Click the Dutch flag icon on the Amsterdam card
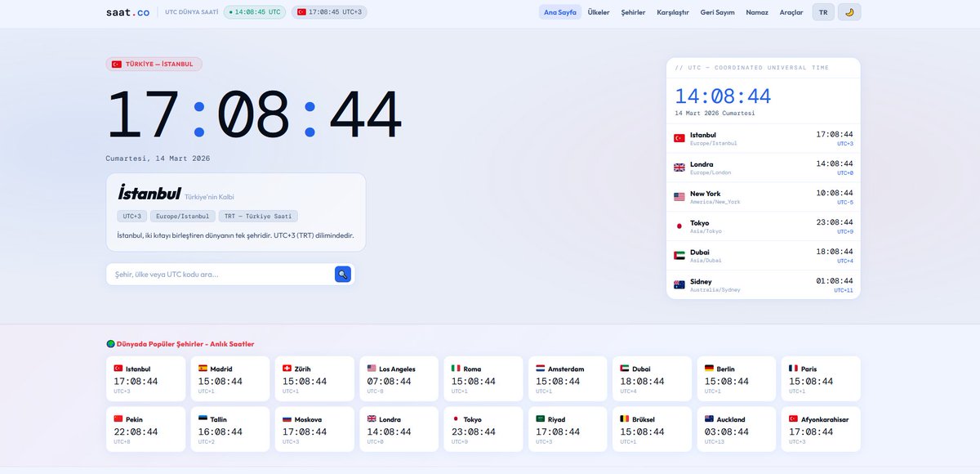The width and height of the screenshot is (980, 474). 540,369
